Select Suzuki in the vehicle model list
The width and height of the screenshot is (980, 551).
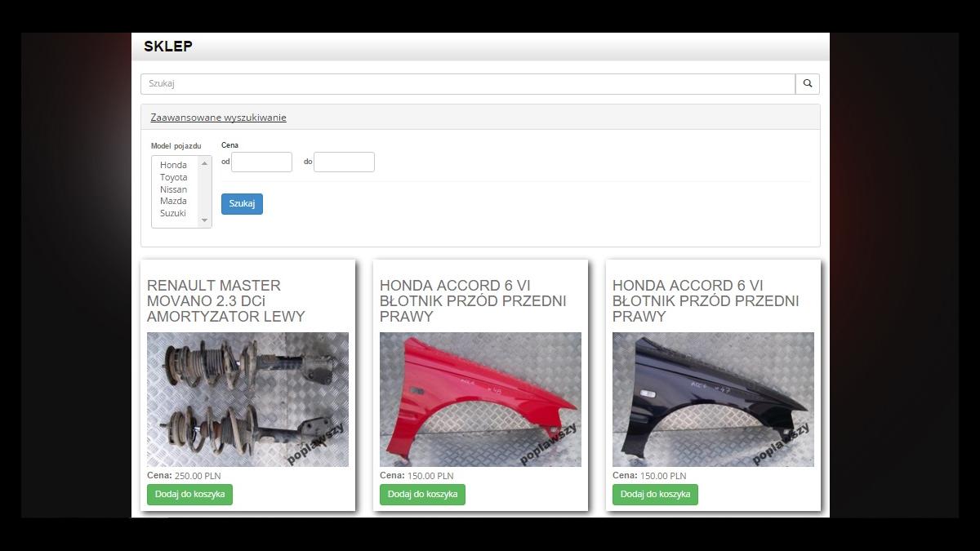[173, 213]
